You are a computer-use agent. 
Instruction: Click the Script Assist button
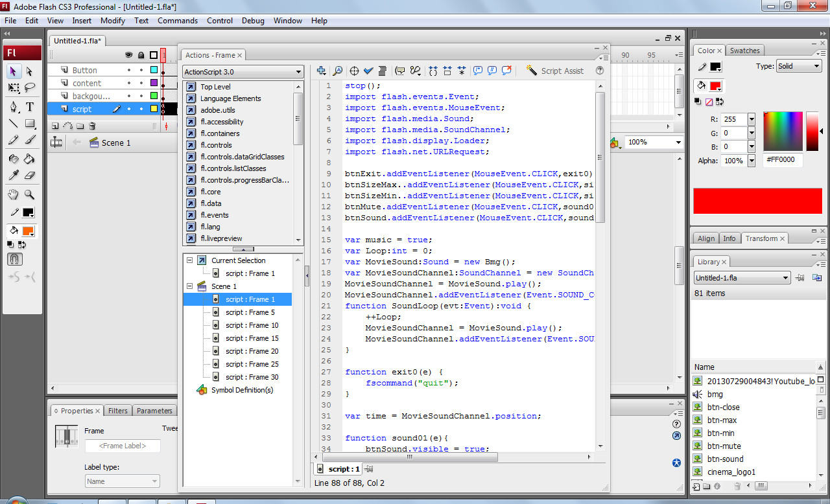tap(555, 71)
